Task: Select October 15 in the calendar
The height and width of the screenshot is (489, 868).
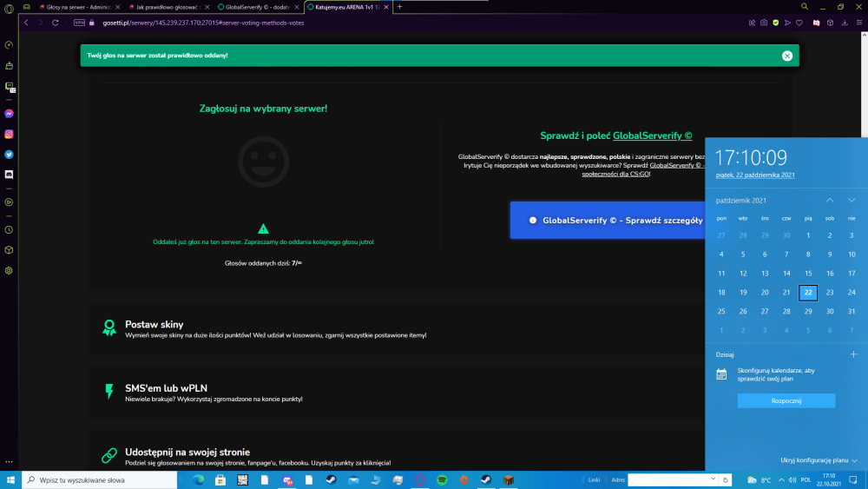Action: click(x=808, y=273)
